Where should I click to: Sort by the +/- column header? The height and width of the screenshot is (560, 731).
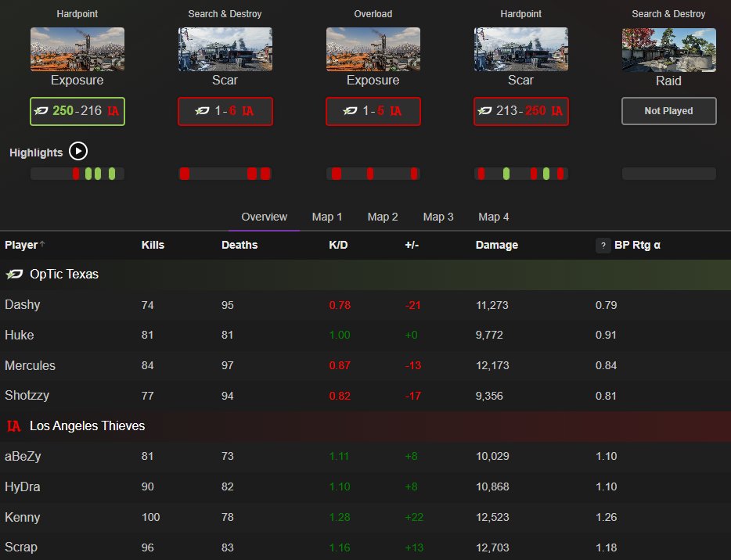tap(412, 245)
